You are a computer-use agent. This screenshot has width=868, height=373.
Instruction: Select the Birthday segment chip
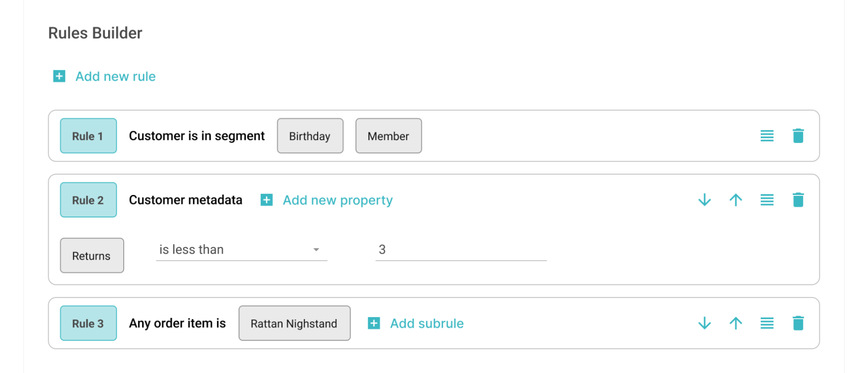click(x=310, y=136)
